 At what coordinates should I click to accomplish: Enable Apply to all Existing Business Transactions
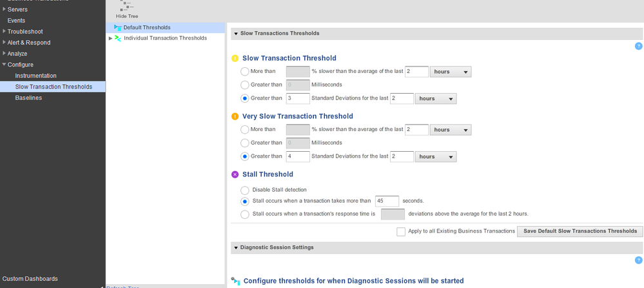[401, 231]
